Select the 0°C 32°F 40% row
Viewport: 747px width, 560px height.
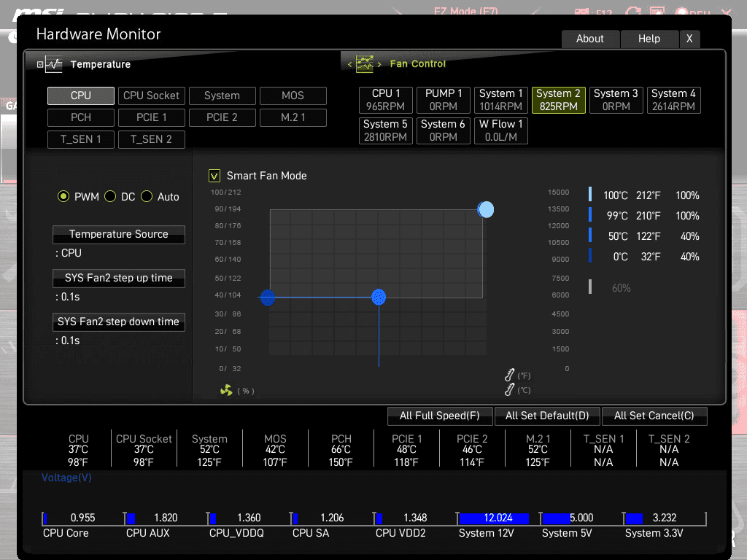644,257
